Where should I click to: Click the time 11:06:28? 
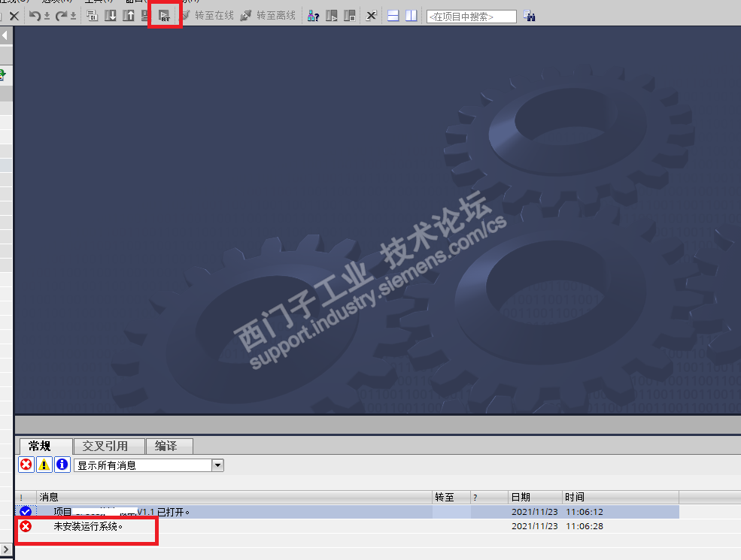585,526
